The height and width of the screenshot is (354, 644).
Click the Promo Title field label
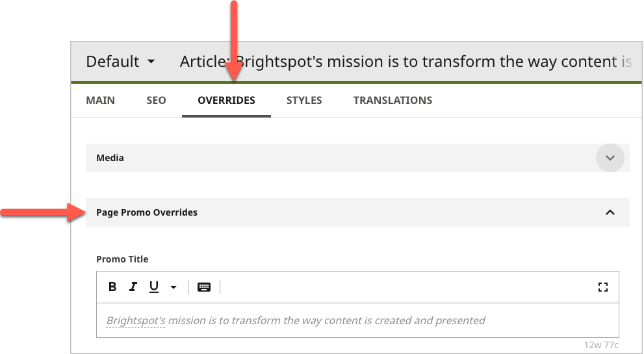122,259
